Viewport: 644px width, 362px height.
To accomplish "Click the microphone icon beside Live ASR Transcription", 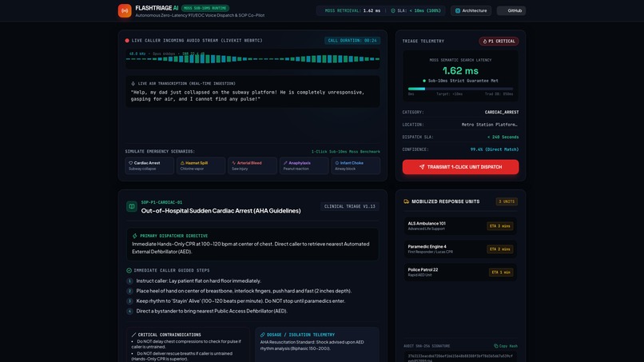I will [133, 83].
